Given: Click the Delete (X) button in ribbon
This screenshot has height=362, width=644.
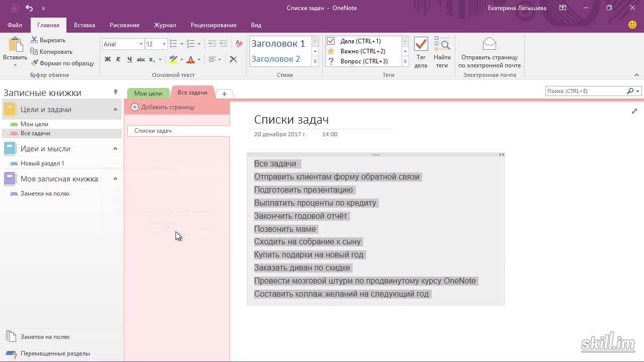Looking at the screenshot, I should [233, 59].
